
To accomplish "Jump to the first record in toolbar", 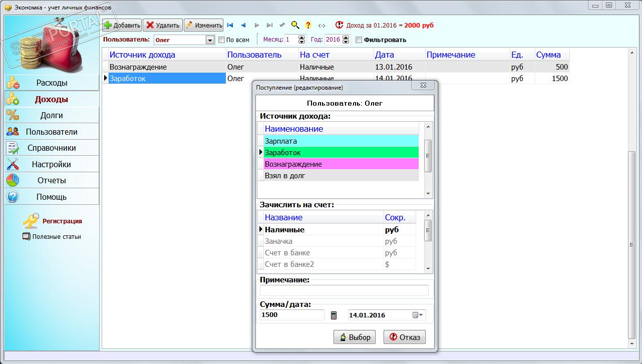I will (x=230, y=25).
